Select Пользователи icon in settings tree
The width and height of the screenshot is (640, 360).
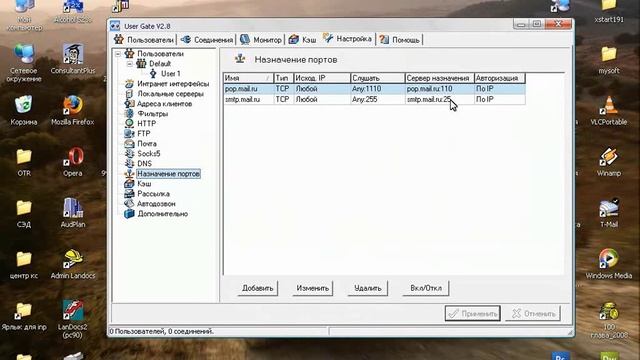129,53
